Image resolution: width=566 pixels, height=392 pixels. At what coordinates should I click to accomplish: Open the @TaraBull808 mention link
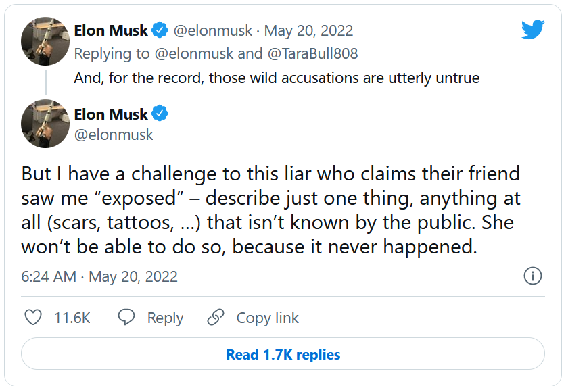tap(315, 53)
